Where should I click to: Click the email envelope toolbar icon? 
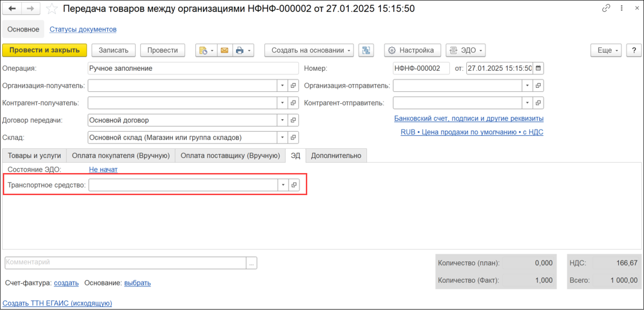click(x=224, y=50)
